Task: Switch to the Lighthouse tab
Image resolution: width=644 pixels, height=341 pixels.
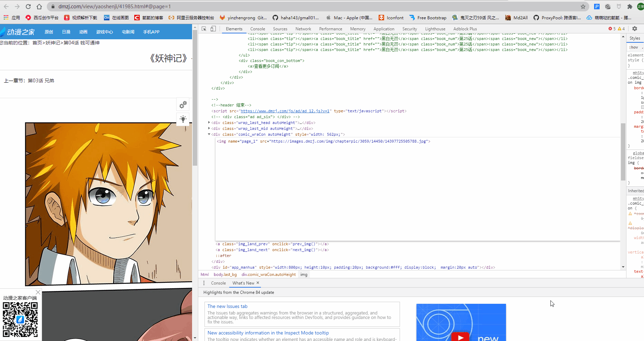Action: click(x=435, y=29)
